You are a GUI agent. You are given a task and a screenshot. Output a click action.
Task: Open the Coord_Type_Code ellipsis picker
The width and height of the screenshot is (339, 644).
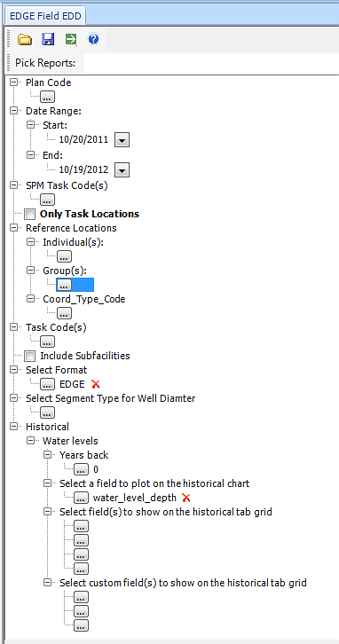[64, 313]
